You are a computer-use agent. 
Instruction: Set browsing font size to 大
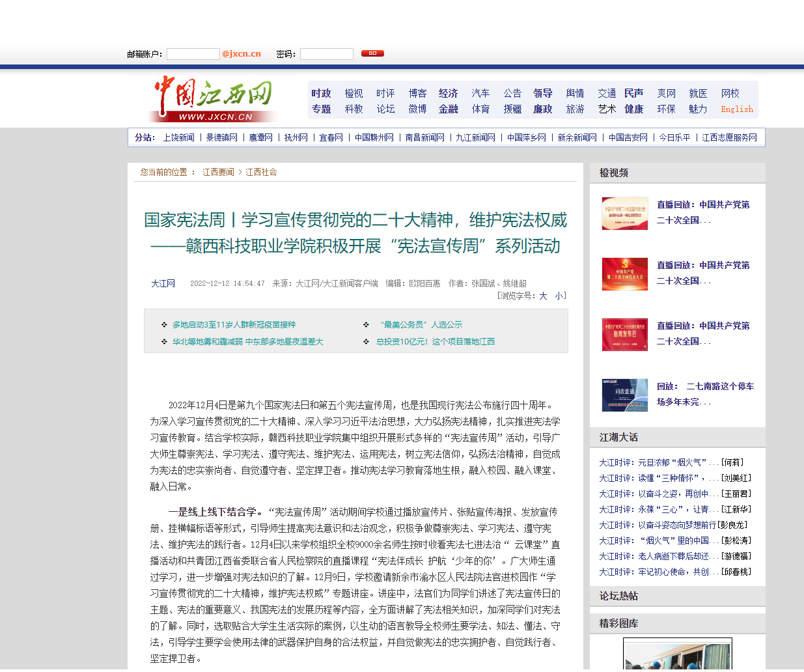pyautogui.click(x=543, y=296)
